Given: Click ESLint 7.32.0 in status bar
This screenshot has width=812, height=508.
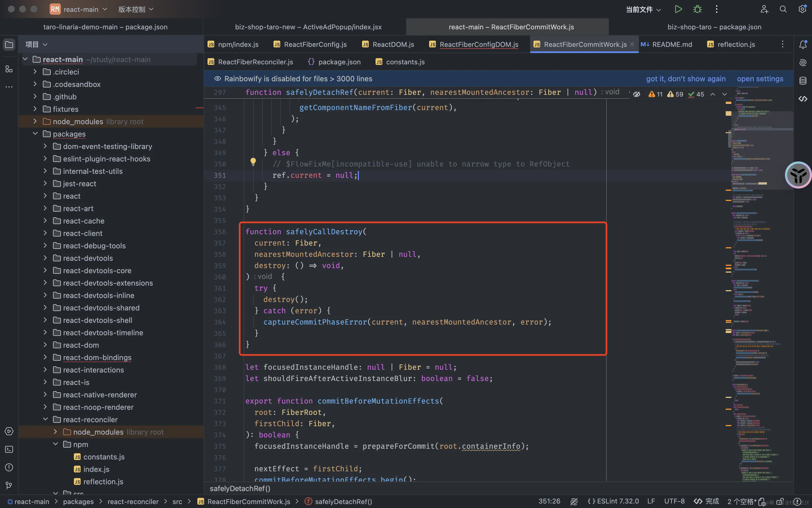Looking at the screenshot, I should 613,501.
